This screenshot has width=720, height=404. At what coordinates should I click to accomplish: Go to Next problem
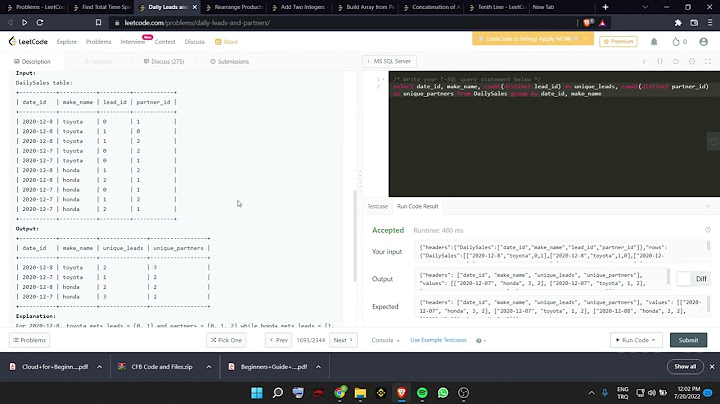tap(343, 340)
